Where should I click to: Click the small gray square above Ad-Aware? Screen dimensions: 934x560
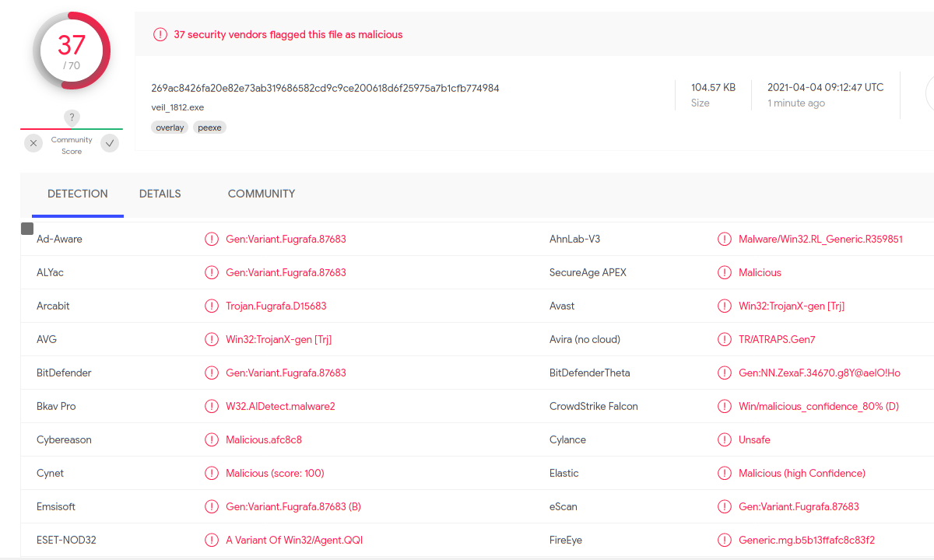(x=27, y=229)
